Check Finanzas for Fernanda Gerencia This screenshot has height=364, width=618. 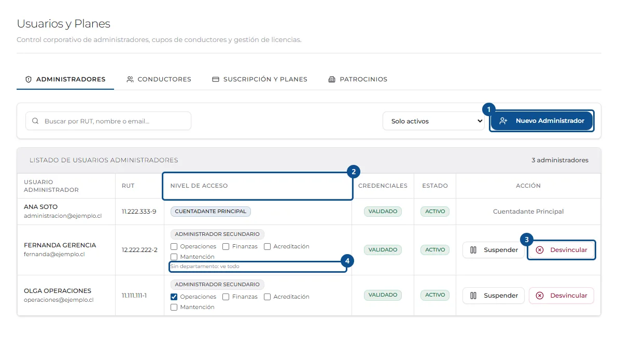click(x=226, y=246)
